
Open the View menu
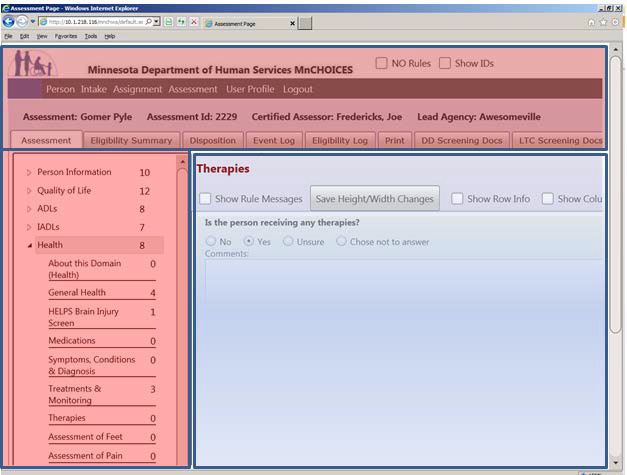click(42, 36)
